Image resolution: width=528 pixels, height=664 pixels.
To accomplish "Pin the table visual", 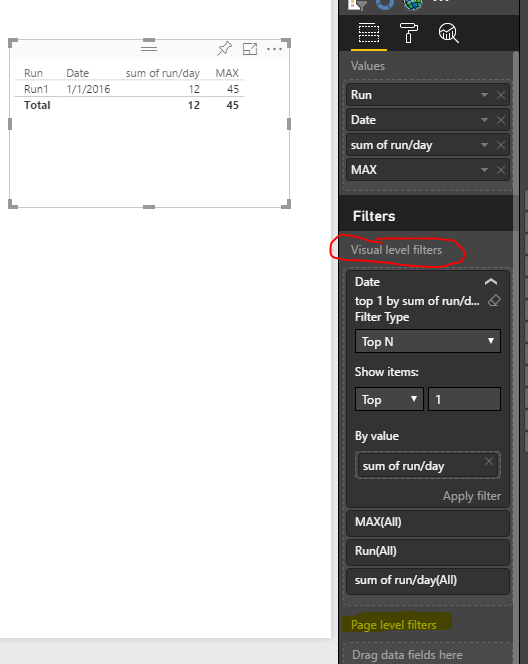I will [x=224, y=49].
